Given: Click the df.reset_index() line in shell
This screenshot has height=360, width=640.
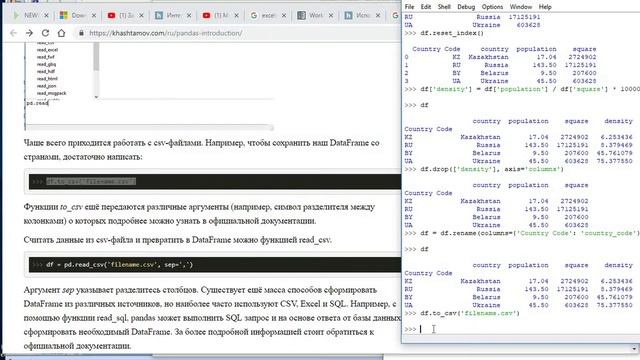Looking at the screenshot, I should tap(444, 33).
